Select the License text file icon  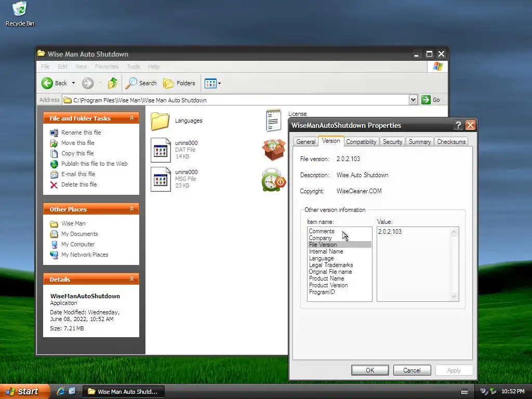(273, 121)
